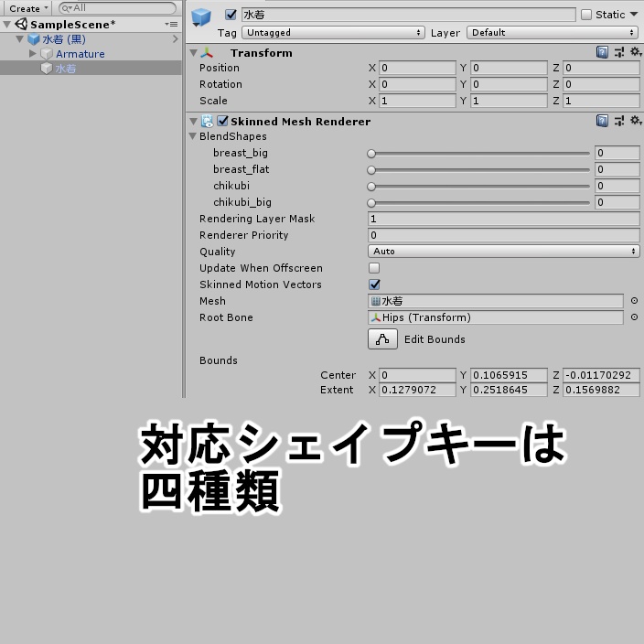The height and width of the screenshot is (644, 644).
Task: Click Bounds Extent Z field 0.1569882
Action: click(601, 390)
